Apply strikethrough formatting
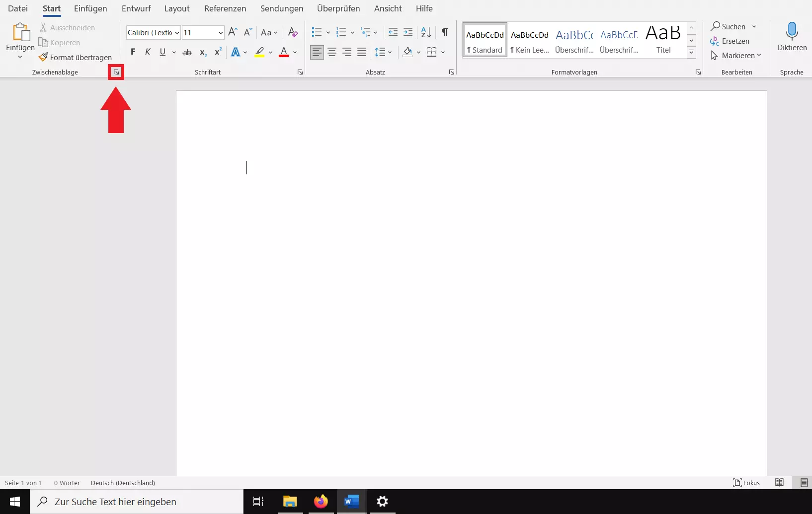812x514 pixels. pyautogui.click(x=187, y=52)
